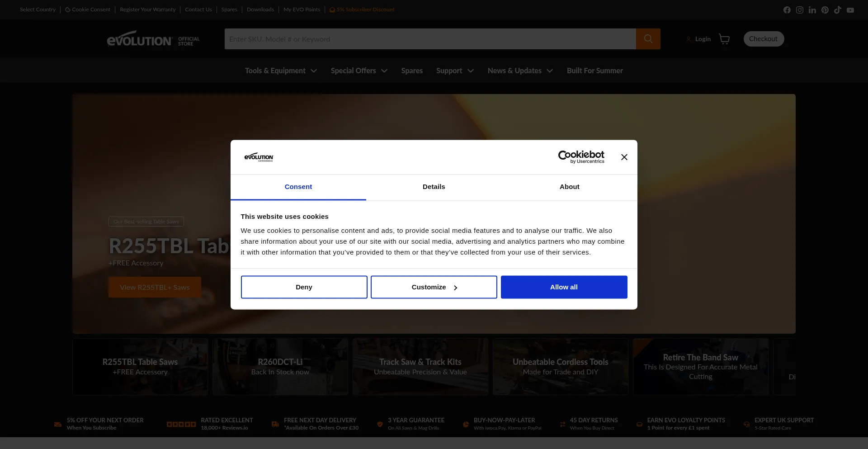Click the Earn EVO Loyalty Points icon
The image size is (868, 449).
click(639, 424)
